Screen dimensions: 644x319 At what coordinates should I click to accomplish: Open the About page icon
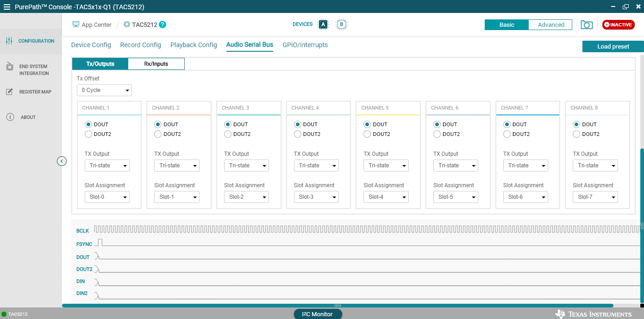(x=10, y=117)
